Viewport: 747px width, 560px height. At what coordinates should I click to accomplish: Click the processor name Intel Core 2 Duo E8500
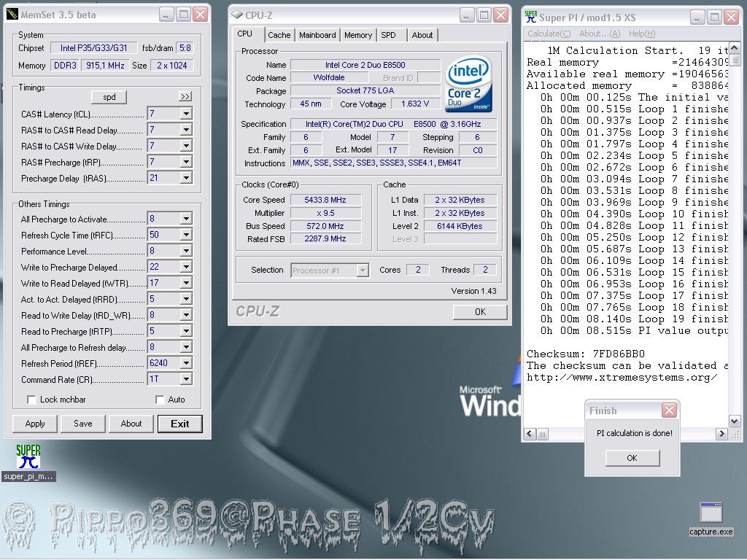(x=365, y=65)
